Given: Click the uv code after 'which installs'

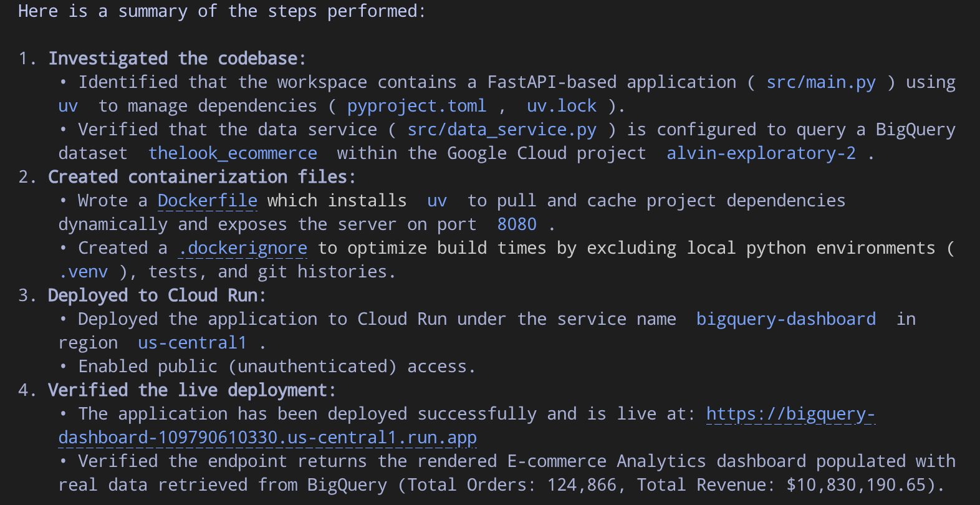Looking at the screenshot, I should [437, 201].
